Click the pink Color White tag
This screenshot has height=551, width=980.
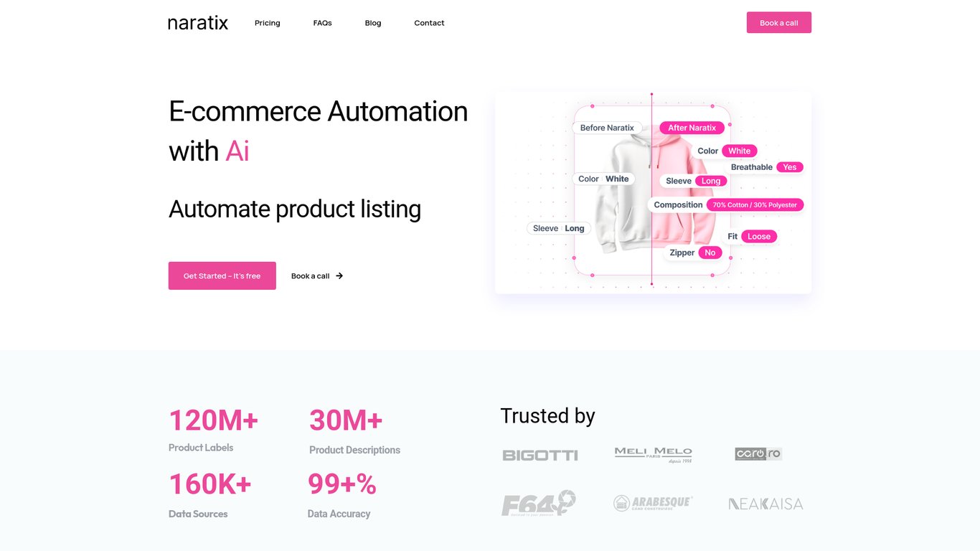click(x=727, y=151)
